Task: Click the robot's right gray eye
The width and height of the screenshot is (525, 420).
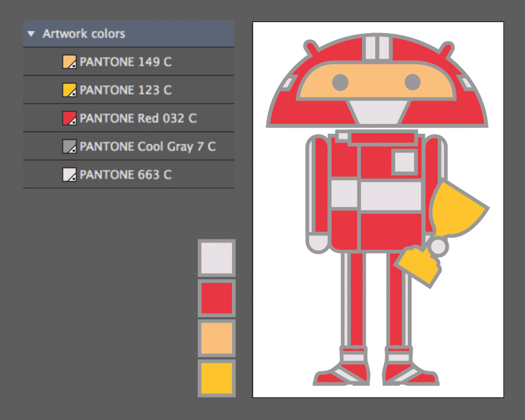Action: point(413,82)
